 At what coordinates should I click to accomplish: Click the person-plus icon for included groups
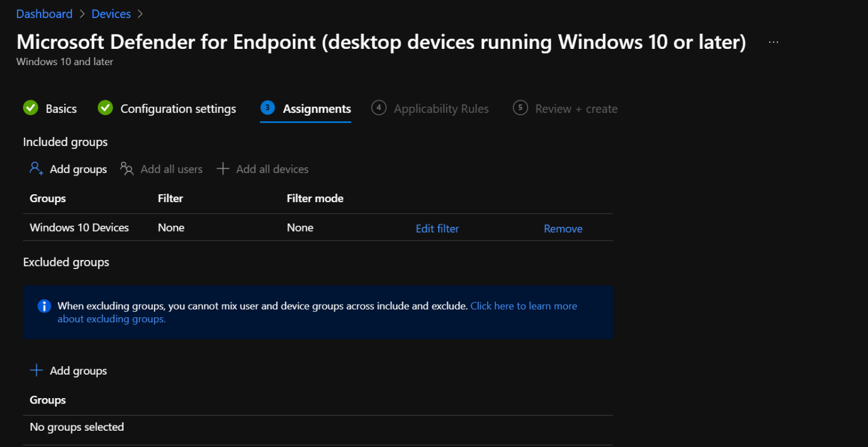pyautogui.click(x=36, y=168)
